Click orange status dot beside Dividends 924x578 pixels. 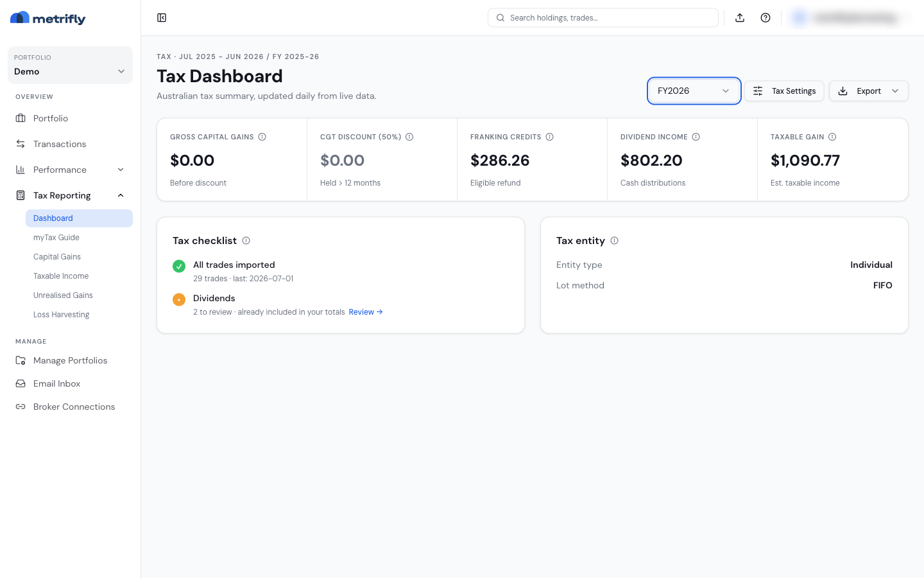click(x=179, y=299)
